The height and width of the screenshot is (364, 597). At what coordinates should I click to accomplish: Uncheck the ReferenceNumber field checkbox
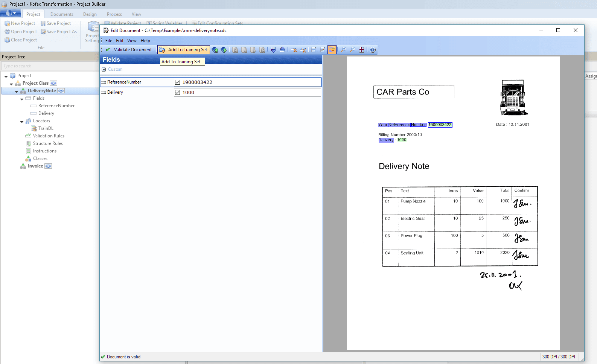pos(177,82)
